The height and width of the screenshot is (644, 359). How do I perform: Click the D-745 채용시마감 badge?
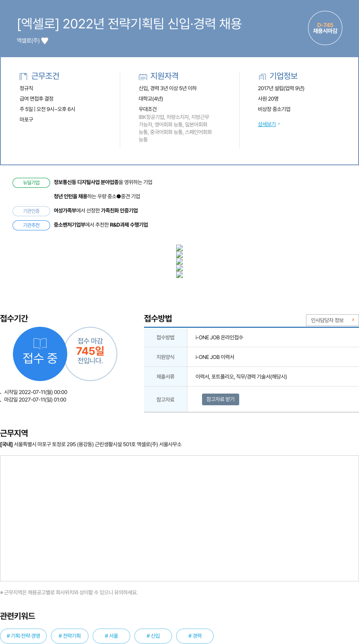[x=325, y=28]
